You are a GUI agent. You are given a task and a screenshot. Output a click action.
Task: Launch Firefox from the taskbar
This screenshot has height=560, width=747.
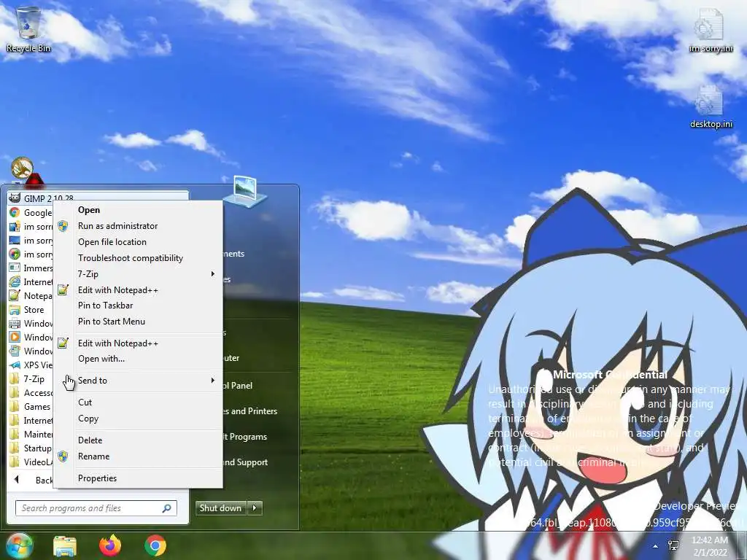(x=110, y=545)
